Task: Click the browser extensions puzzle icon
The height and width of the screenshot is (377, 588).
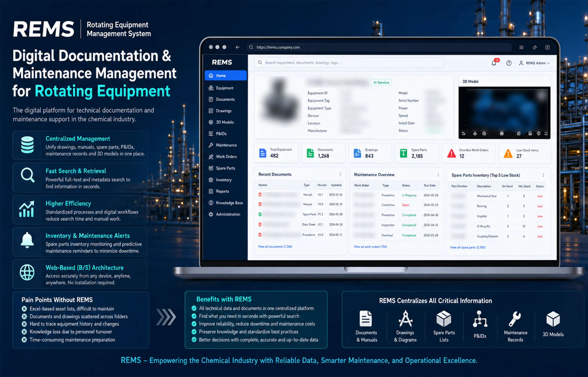Action: 535,47
